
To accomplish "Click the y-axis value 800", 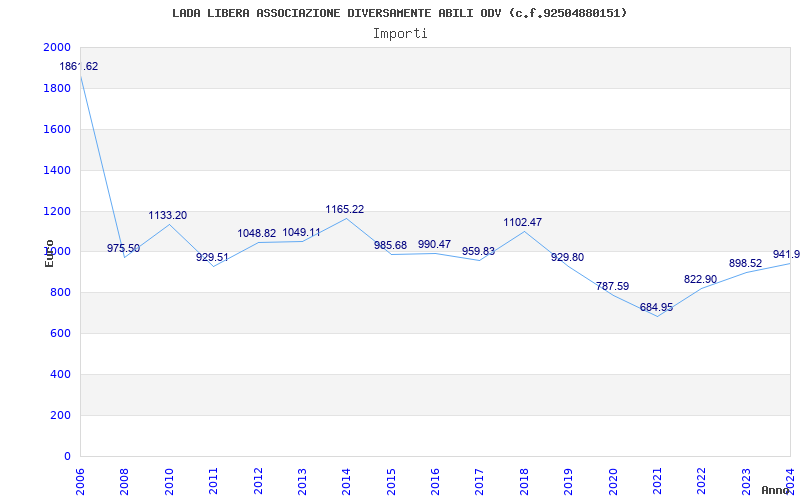I will [60, 292].
